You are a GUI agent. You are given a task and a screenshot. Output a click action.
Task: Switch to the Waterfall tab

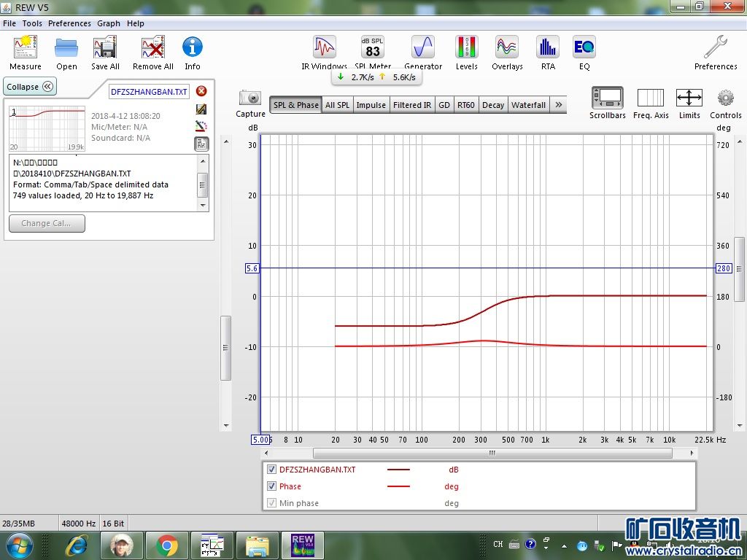point(528,105)
